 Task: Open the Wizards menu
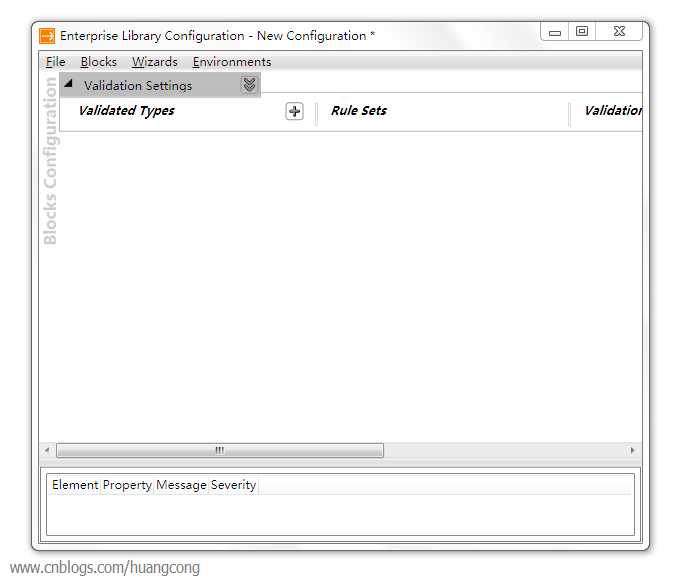[155, 62]
